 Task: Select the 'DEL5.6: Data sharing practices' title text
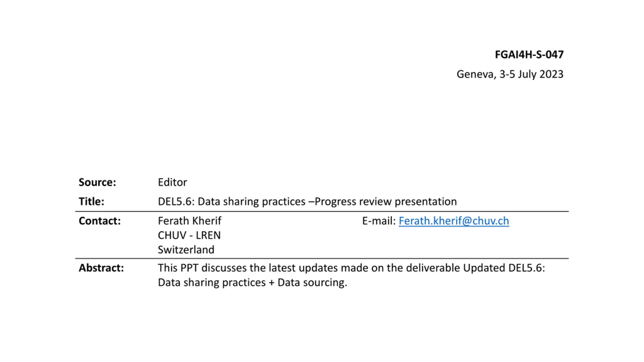click(x=231, y=202)
